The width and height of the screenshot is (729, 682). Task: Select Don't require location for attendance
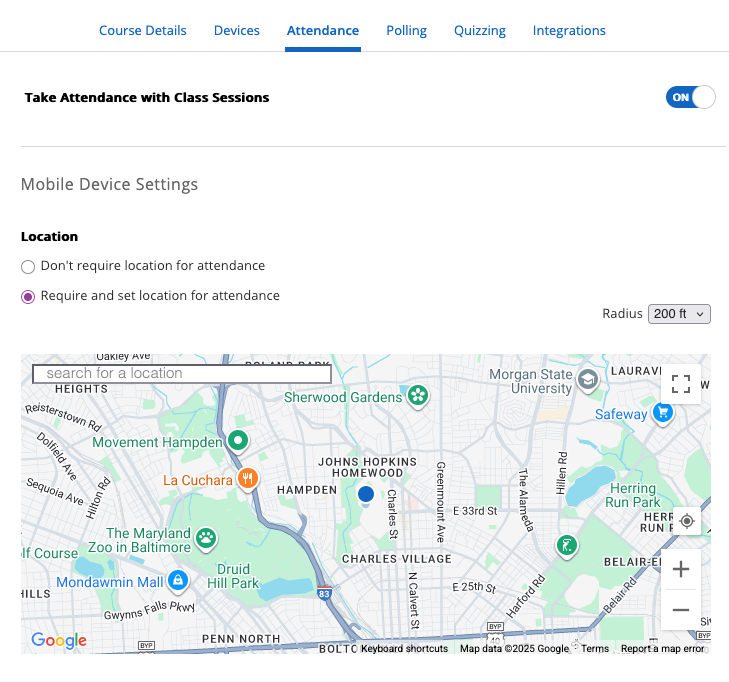[x=28, y=267]
